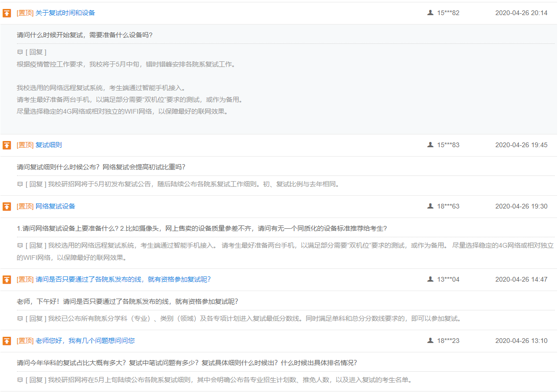Click the timestamp 2020-04-26 19:30
Screen dimensions: 558x392
click(x=521, y=206)
